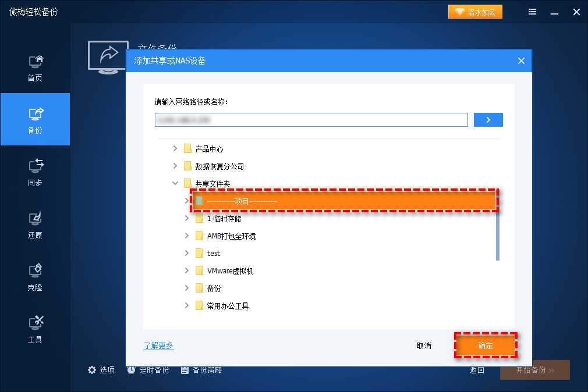Image resolution: width=588 pixels, height=392 pixels.
Task: Open the 了解更多 link
Action: [158, 345]
